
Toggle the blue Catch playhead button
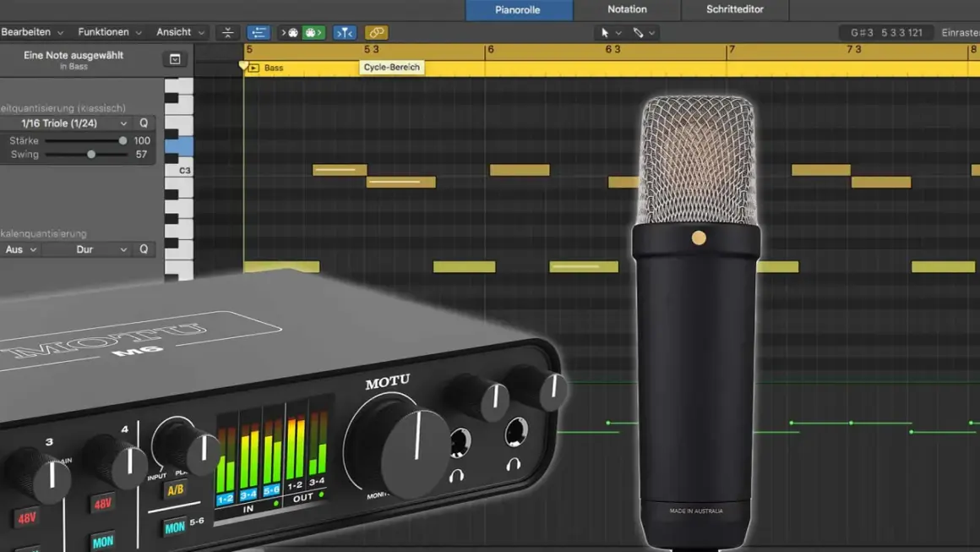click(x=345, y=32)
